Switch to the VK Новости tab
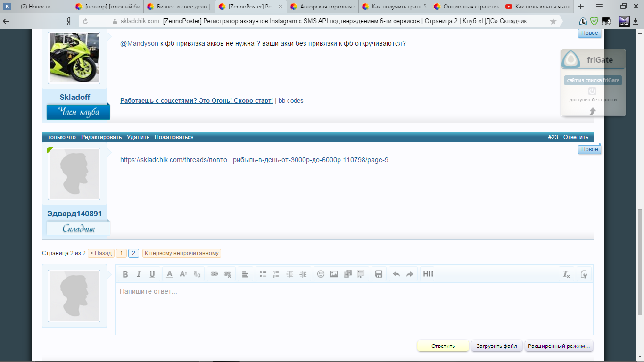Image resolution: width=644 pixels, height=362 pixels. pos(36,7)
